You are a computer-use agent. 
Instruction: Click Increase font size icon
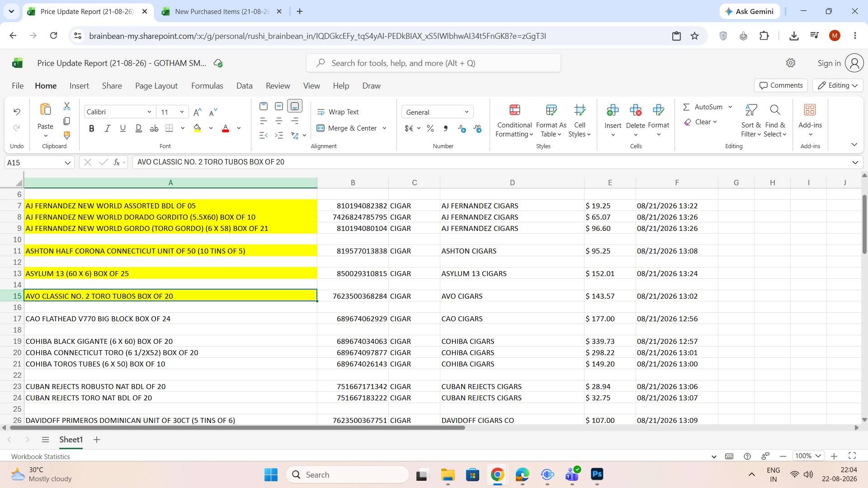click(197, 112)
